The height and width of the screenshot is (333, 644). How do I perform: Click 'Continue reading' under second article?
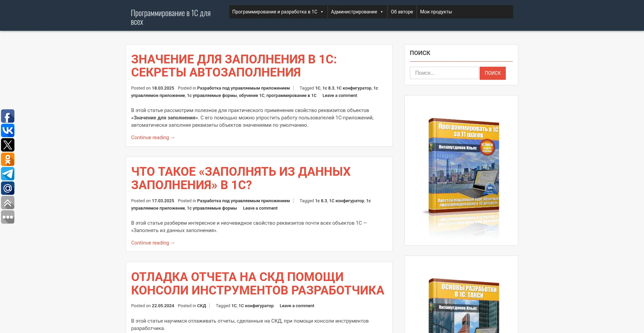click(153, 243)
